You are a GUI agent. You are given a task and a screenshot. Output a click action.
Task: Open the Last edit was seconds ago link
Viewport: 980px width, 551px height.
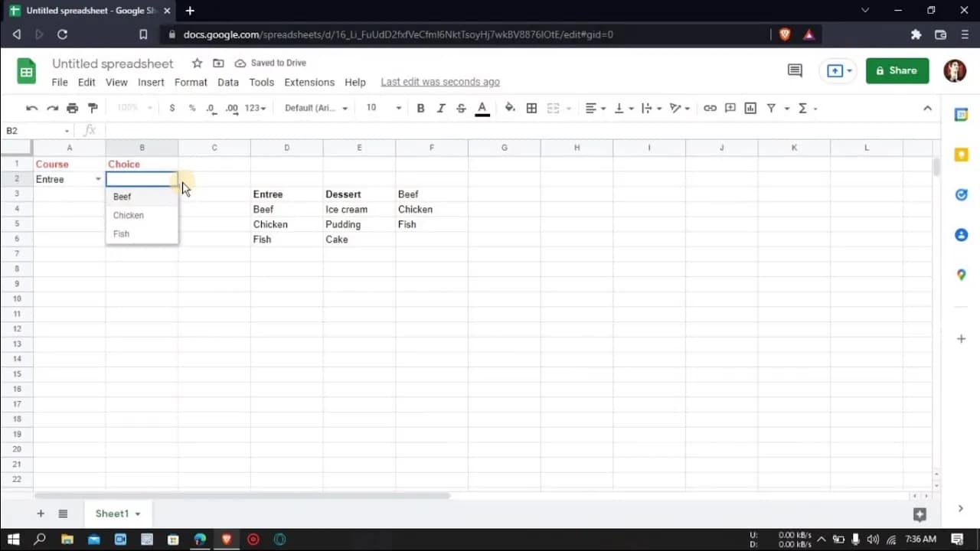click(x=439, y=81)
